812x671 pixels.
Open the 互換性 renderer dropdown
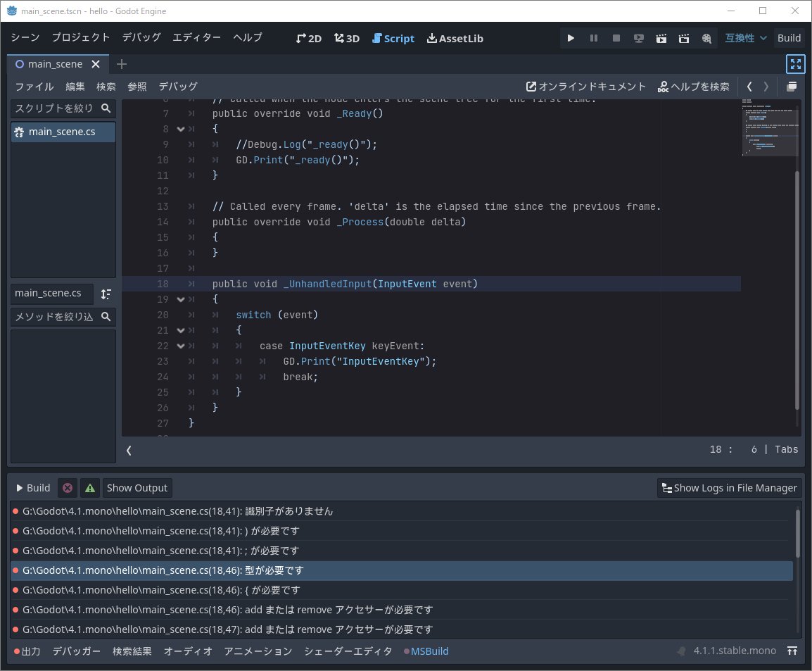(x=746, y=38)
